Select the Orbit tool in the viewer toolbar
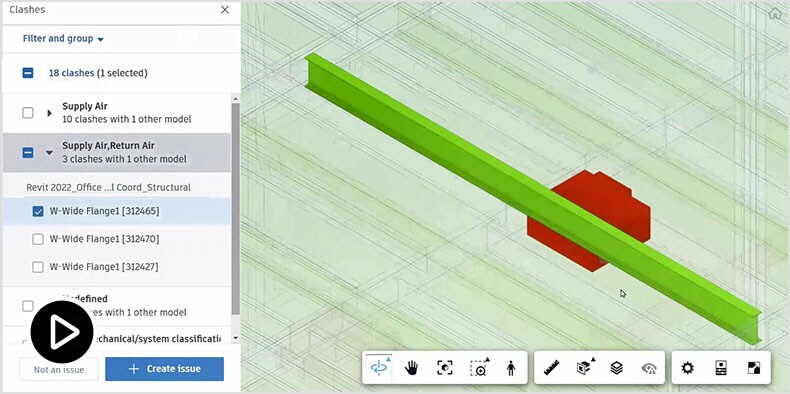The width and height of the screenshot is (790, 394). tap(379, 368)
